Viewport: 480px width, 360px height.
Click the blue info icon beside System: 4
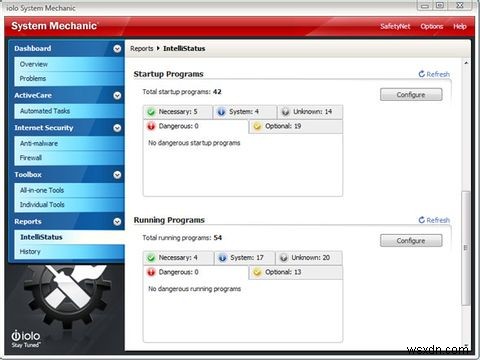pos(221,112)
